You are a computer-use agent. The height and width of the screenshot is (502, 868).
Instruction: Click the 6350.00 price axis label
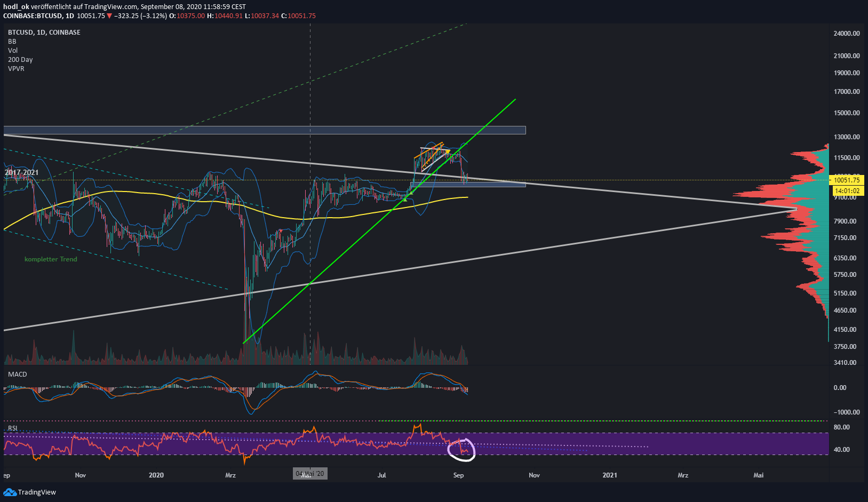845,258
